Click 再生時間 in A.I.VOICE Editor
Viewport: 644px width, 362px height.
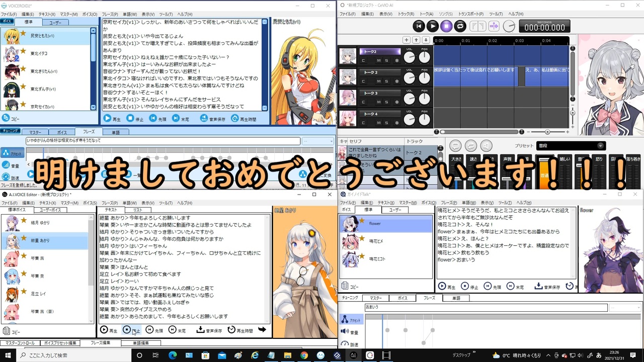(x=240, y=330)
